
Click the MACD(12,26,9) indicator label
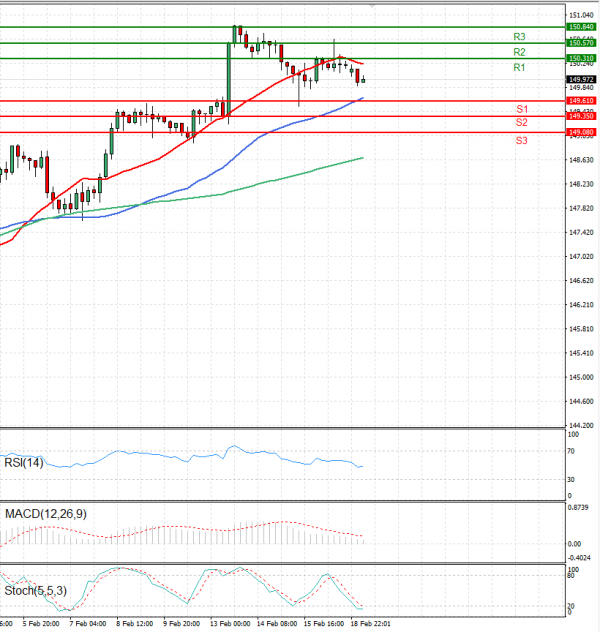point(46,514)
